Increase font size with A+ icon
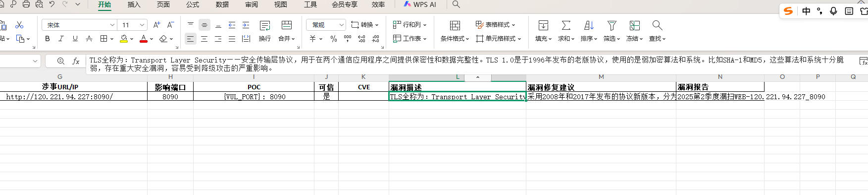 click(156, 25)
